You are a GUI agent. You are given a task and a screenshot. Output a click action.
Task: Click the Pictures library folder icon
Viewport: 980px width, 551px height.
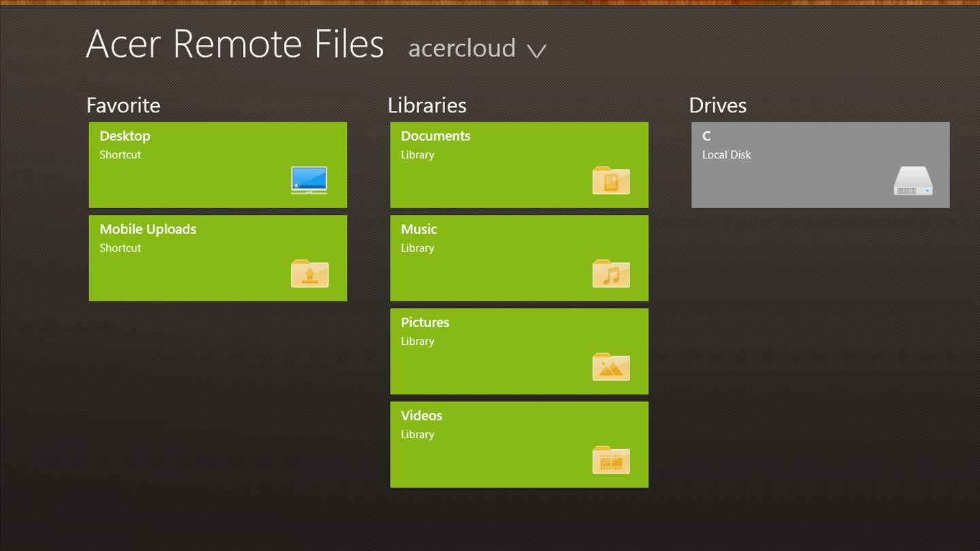tap(611, 367)
